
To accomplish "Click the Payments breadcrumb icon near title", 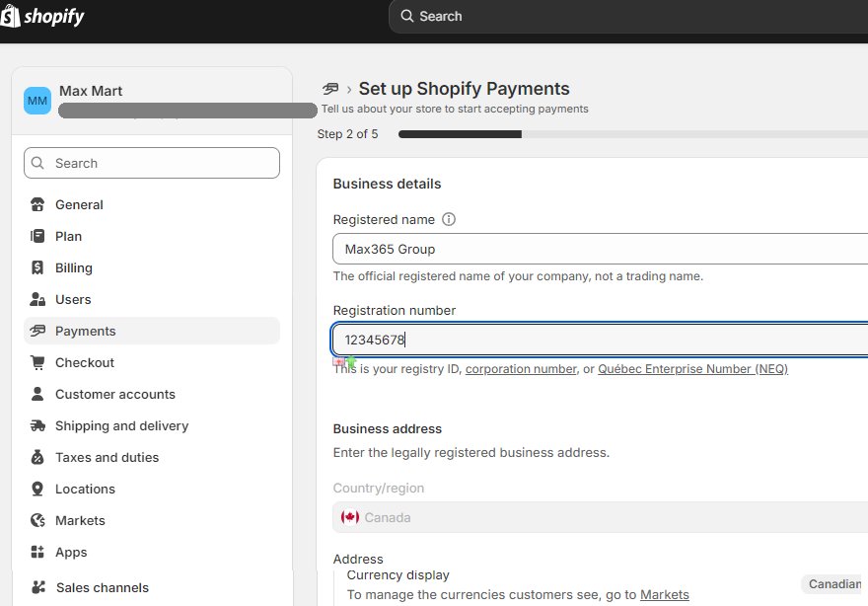I will click(x=330, y=89).
